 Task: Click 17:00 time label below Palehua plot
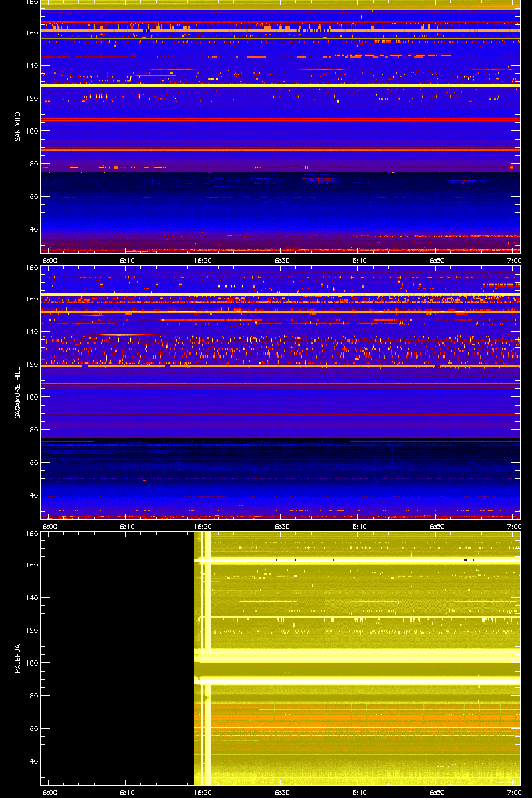click(x=512, y=793)
